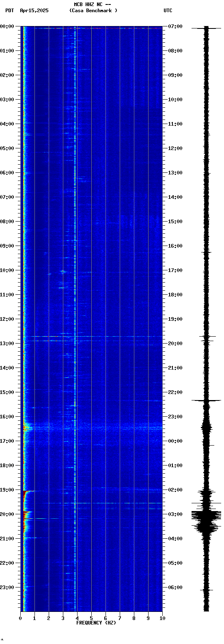Click the "05:00" PDT axis time label
224x644 pixels.
7,148
